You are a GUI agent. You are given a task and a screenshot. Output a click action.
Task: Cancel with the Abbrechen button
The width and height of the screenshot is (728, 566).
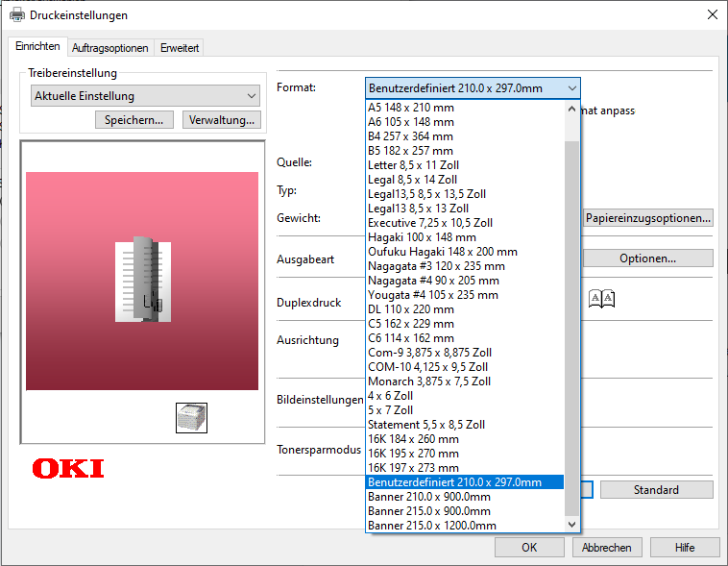pyautogui.click(x=607, y=548)
